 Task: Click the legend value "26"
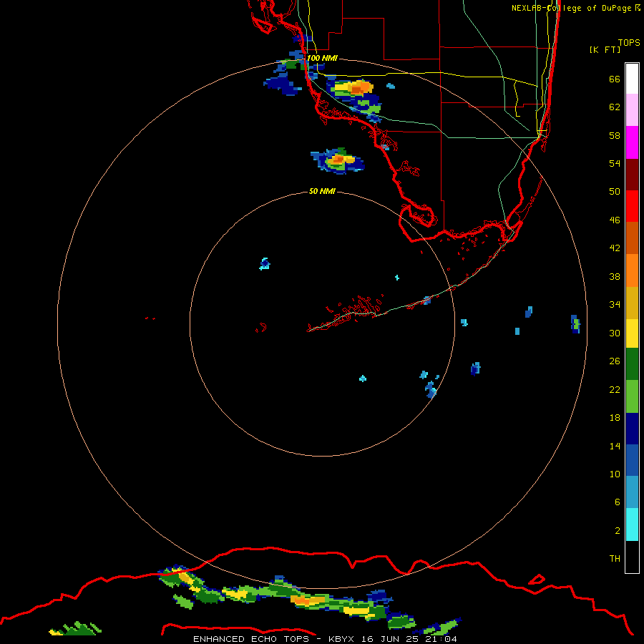[x=615, y=361]
